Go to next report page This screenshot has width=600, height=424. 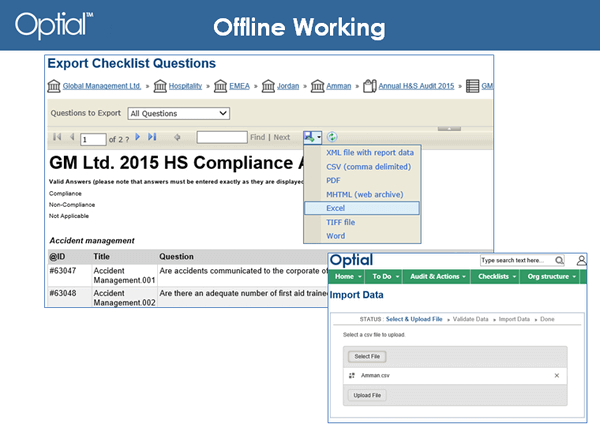pyautogui.click(x=138, y=137)
